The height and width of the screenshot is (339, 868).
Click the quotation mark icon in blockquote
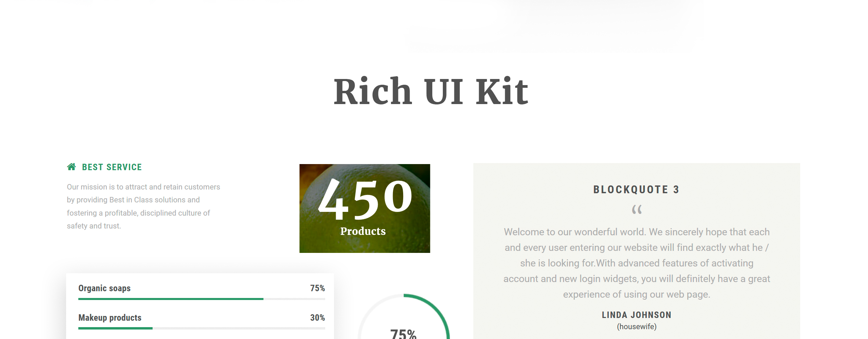(637, 210)
